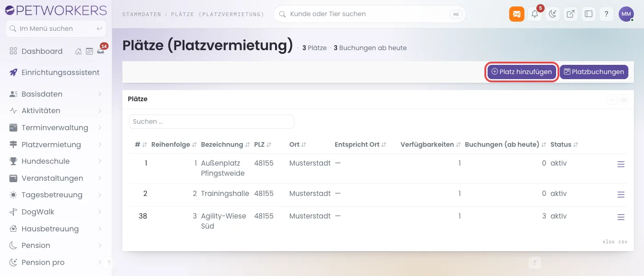Open row menu for Außenplatz Pfingstweide

(x=621, y=164)
